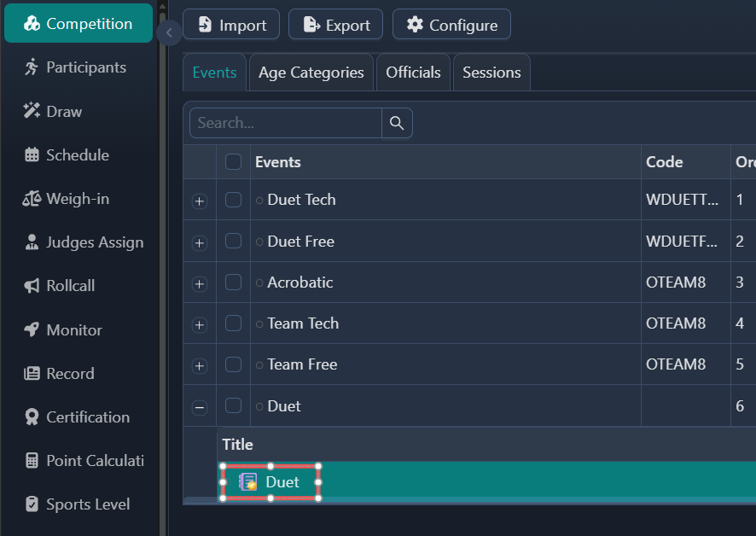Image resolution: width=756 pixels, height=536 pixels.
Task: Click the Monitor rocket icon
Action: (x=32, y=329)
